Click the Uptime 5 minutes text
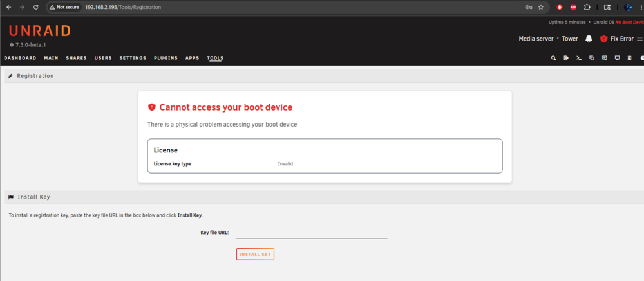Viewport: 644px width, 281px height. 567,22
